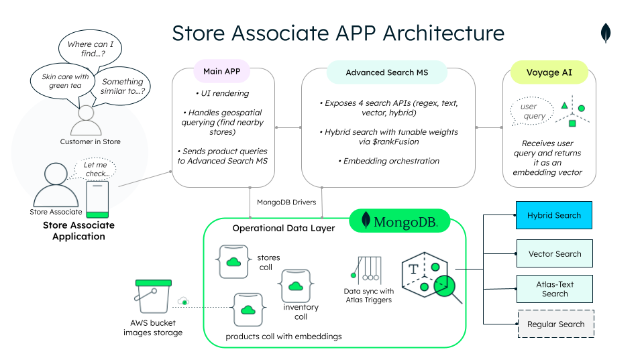Viewport: 644px width, 362px height.
Task: Click the 'Customer in Store' caption
Action: click(91, 141)
